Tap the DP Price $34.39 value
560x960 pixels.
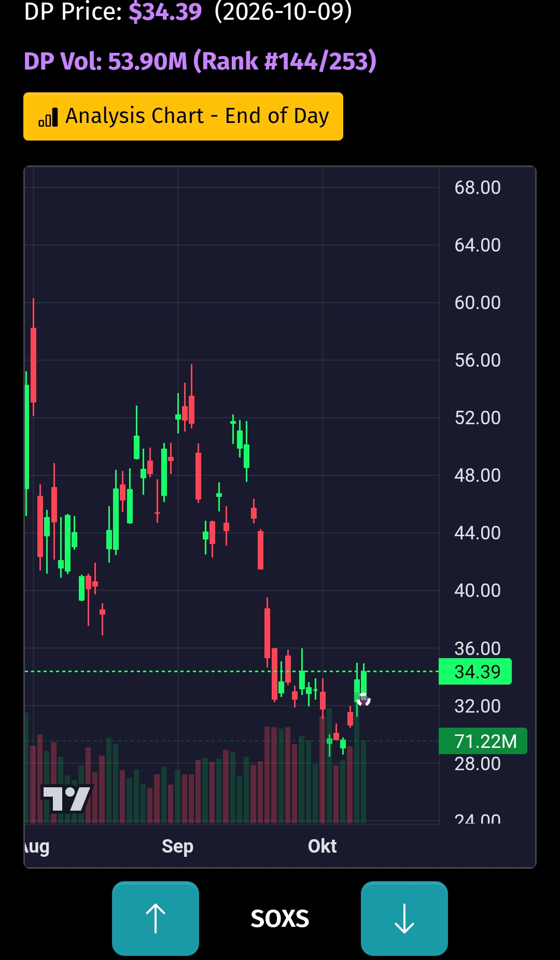[165, 11]
